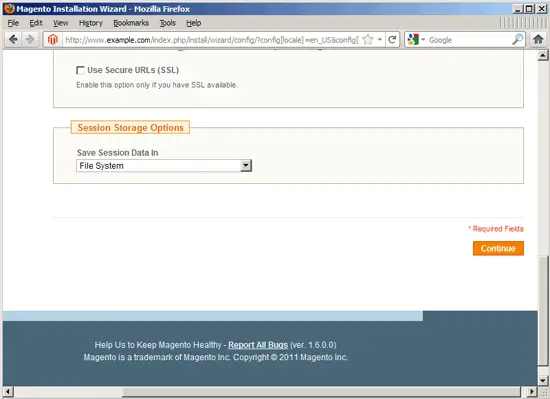550x399 pixels.
Task: Click the magnifying glass search icon
Action: click(517, 39)
